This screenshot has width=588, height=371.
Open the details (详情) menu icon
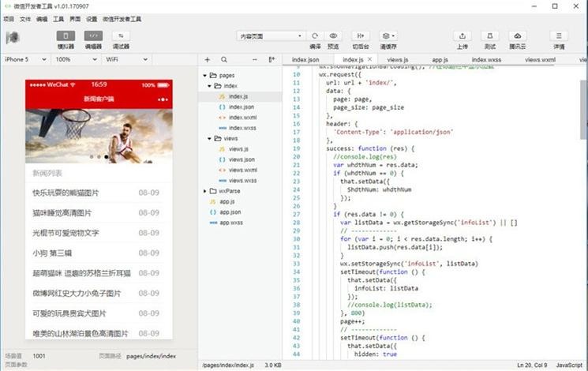559,36
